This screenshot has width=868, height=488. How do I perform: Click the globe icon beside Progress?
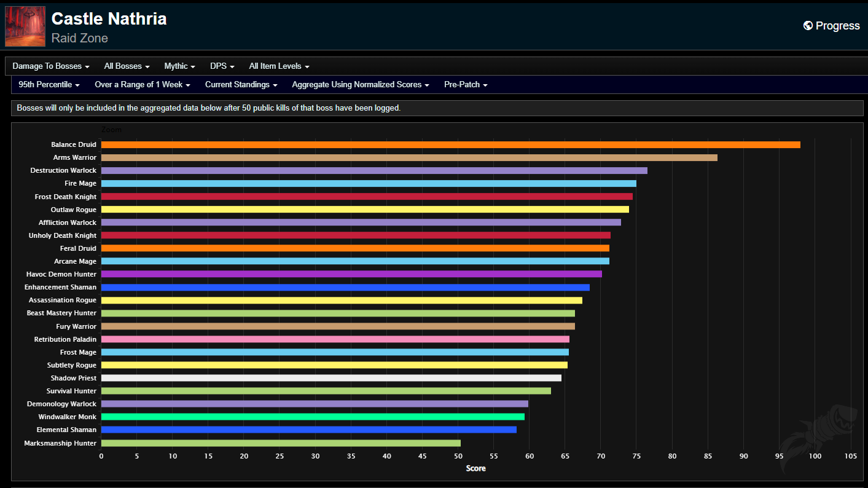click(808, 26)
